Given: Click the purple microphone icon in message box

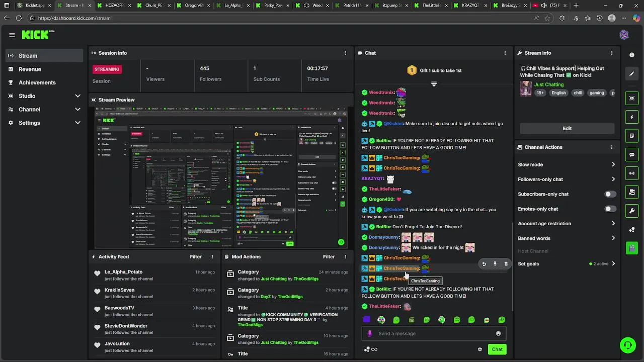Looking at the screenshot, I should (370, 333).
